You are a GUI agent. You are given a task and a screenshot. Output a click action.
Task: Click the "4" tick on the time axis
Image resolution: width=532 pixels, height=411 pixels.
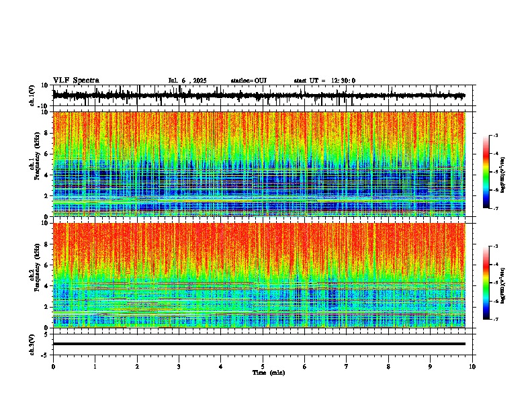click(x=221, y=367)
